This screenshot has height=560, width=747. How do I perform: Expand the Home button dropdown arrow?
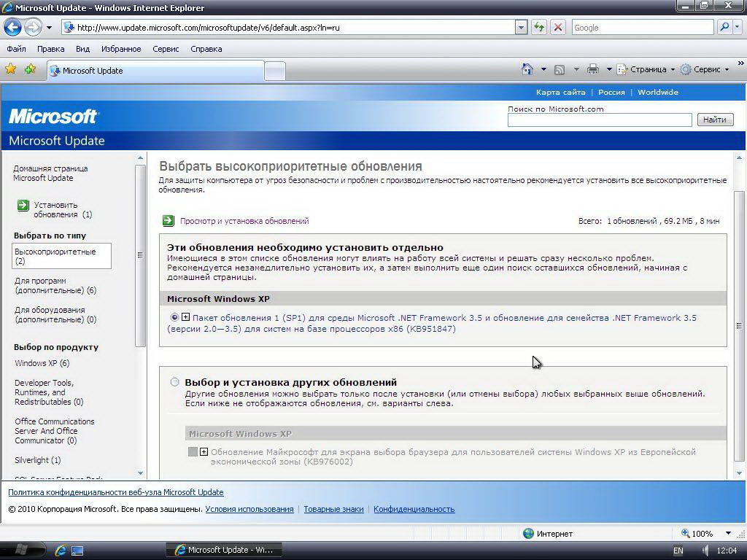point(543,69)
